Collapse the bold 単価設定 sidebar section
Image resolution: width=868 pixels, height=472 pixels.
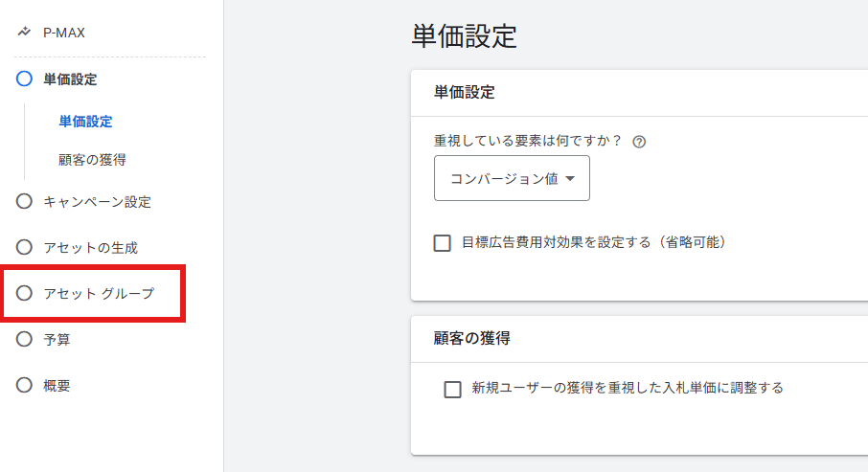click(70, 79)
